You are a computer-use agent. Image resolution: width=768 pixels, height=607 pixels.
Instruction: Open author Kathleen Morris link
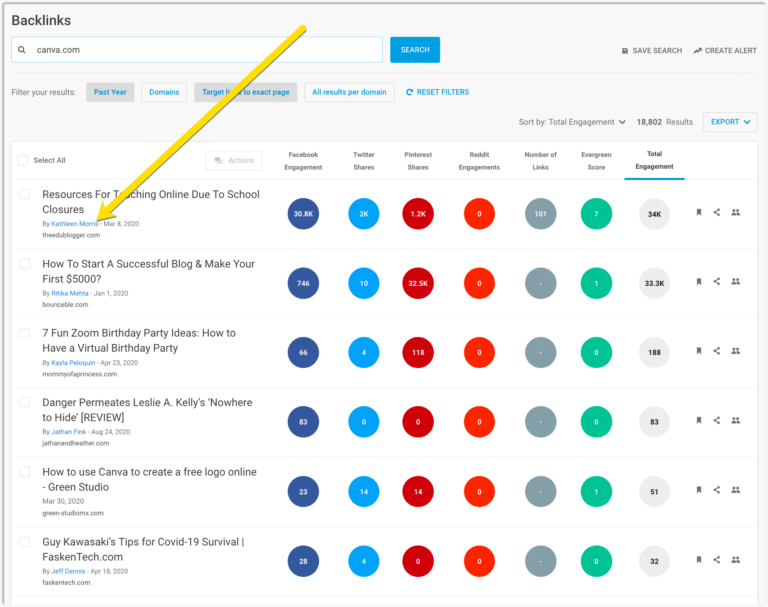75,224
